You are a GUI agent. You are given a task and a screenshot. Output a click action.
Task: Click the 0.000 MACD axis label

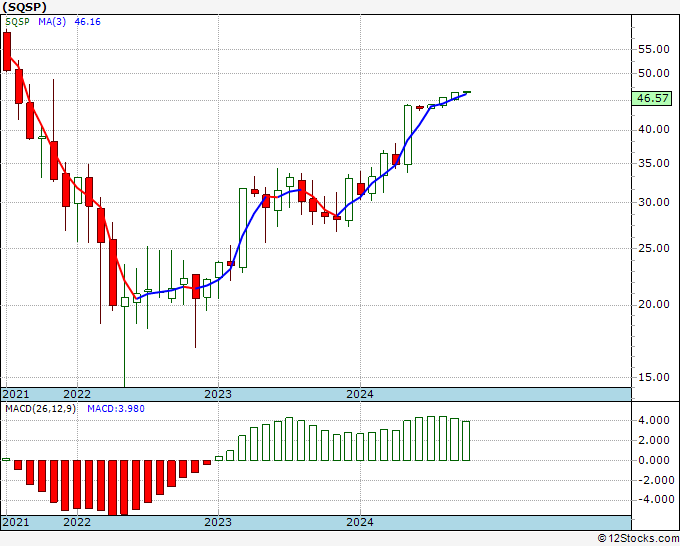tap(656, 460)
